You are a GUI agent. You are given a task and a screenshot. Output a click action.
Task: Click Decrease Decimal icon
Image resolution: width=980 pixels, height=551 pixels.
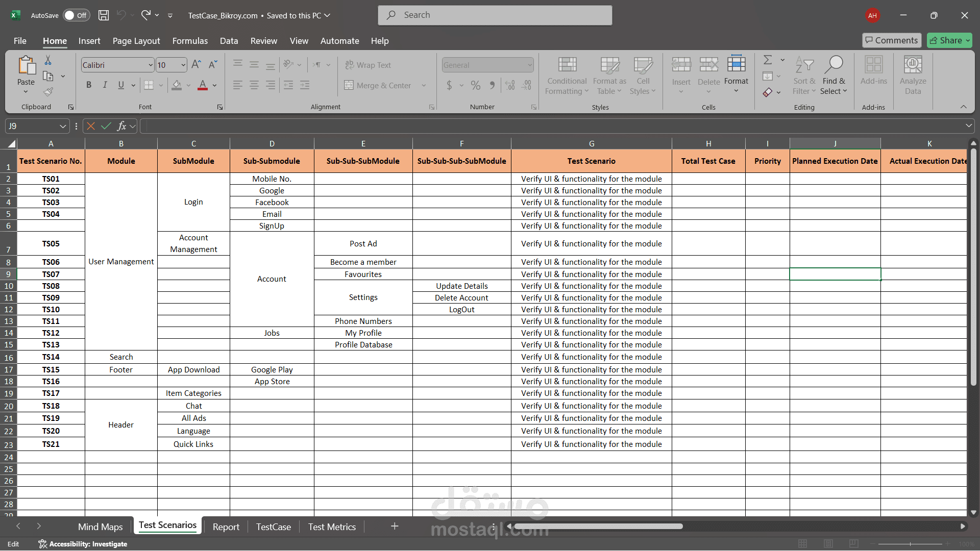coord(527,85)
